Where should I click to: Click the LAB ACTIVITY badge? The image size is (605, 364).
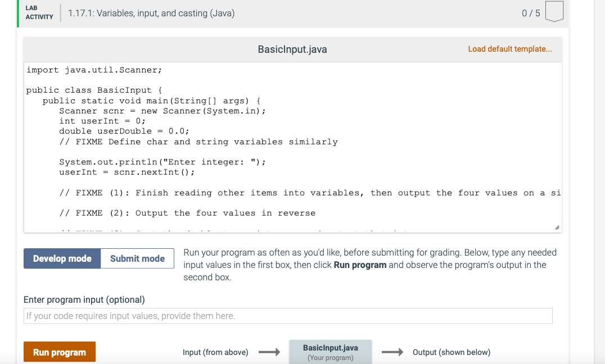tap(38, 11)
